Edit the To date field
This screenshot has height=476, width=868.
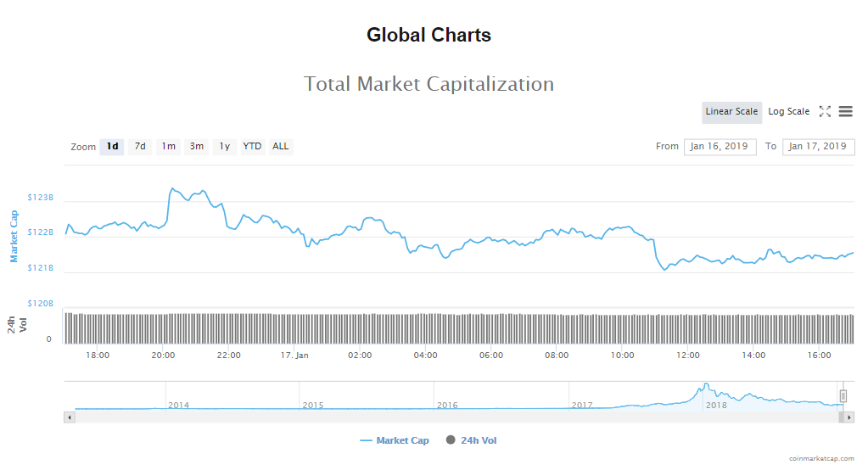pos(818,147)
